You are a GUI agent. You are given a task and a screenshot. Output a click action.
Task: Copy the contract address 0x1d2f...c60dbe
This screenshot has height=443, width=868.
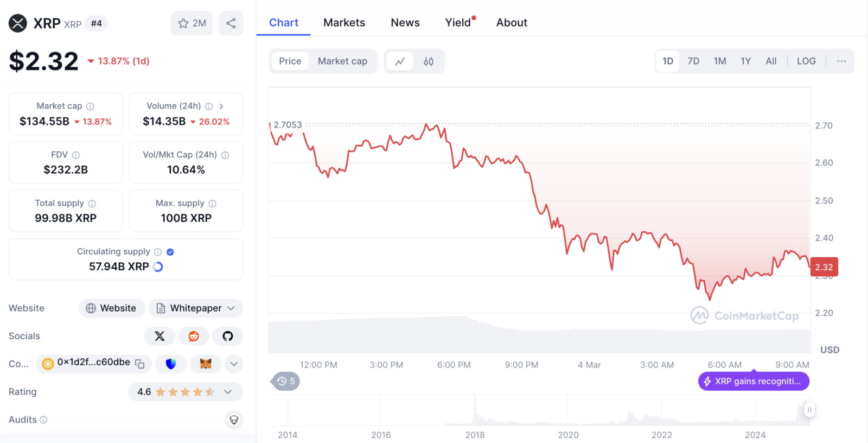[x=139, y=364]
